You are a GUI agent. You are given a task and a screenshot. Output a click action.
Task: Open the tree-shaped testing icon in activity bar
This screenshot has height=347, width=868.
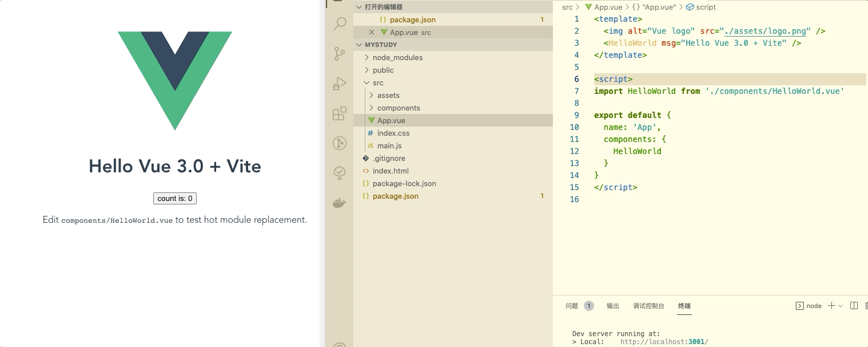[x=340, y=172]
